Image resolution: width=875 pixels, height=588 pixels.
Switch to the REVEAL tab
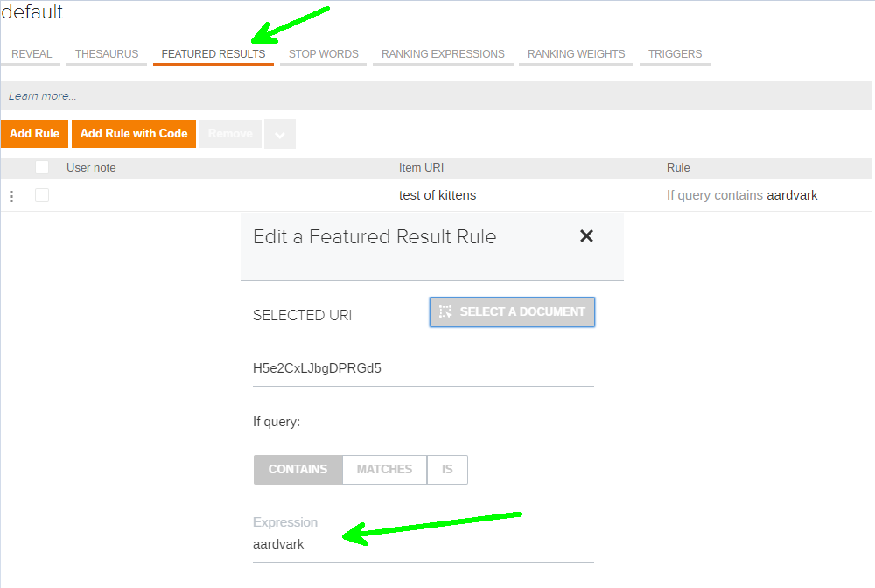click(31, 53)
